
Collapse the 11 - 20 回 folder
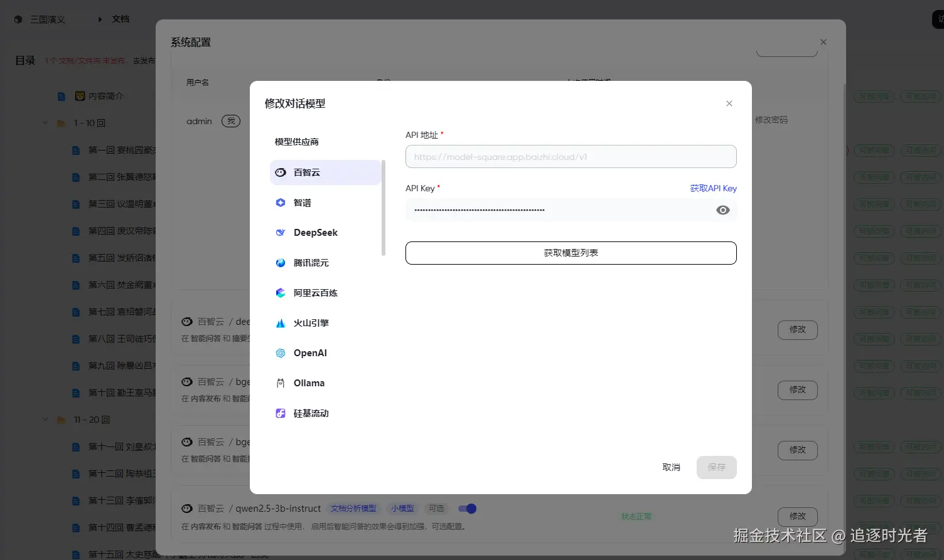point(45,420)
